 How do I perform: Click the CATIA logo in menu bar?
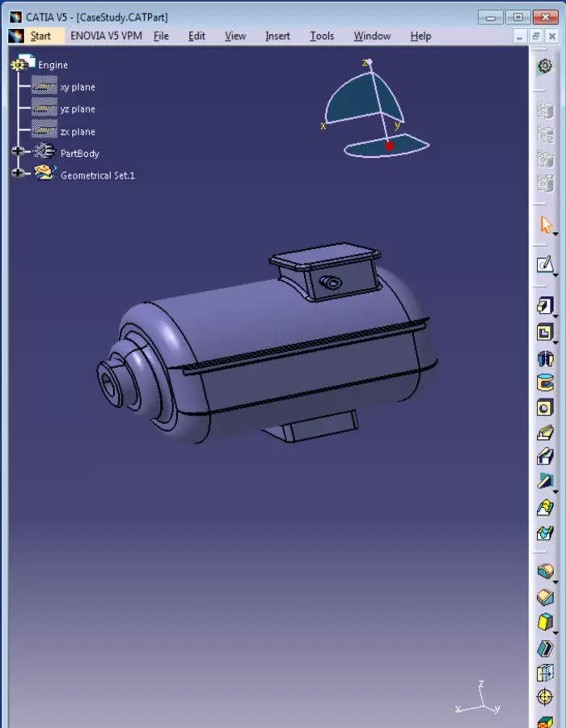pos(16,36)
